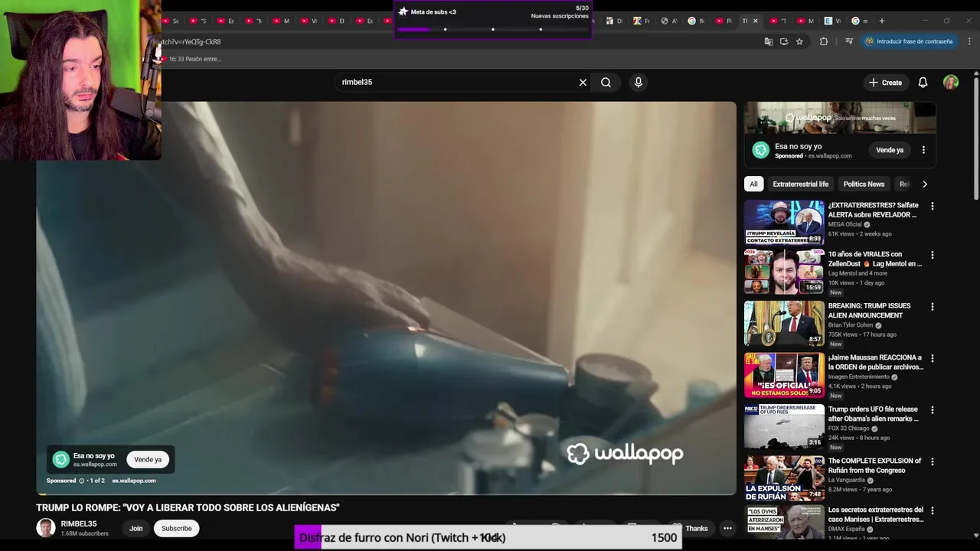Open options menu for TRUMP ISSUES ALIEN video
Image resolution: width=980 pixels, height=551 pixels.
932,307
